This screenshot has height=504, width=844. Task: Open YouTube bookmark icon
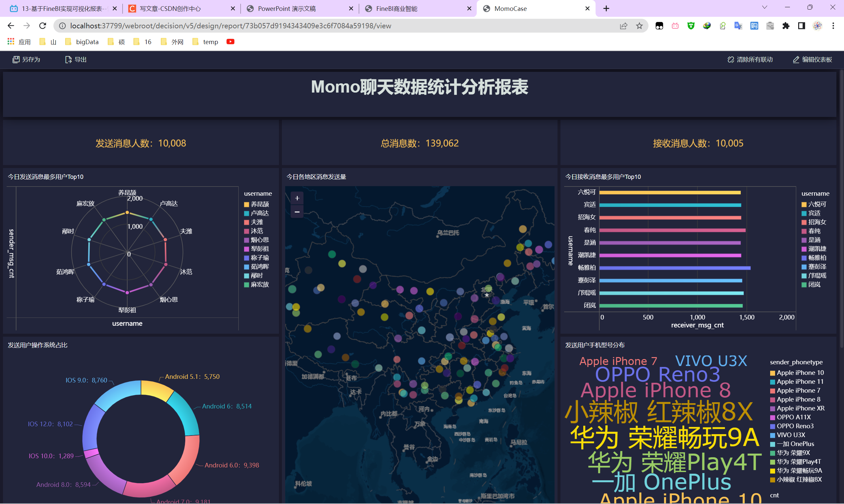230,42
